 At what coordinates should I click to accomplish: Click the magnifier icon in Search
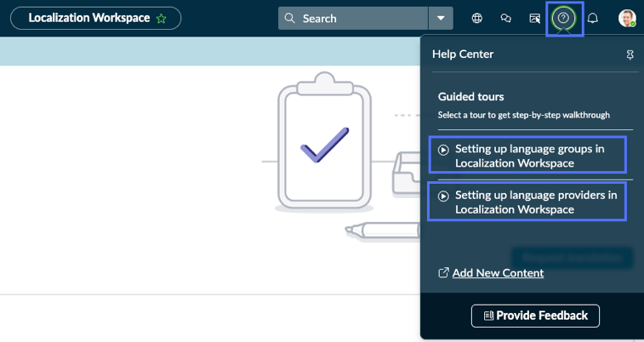tap(289, 18)
